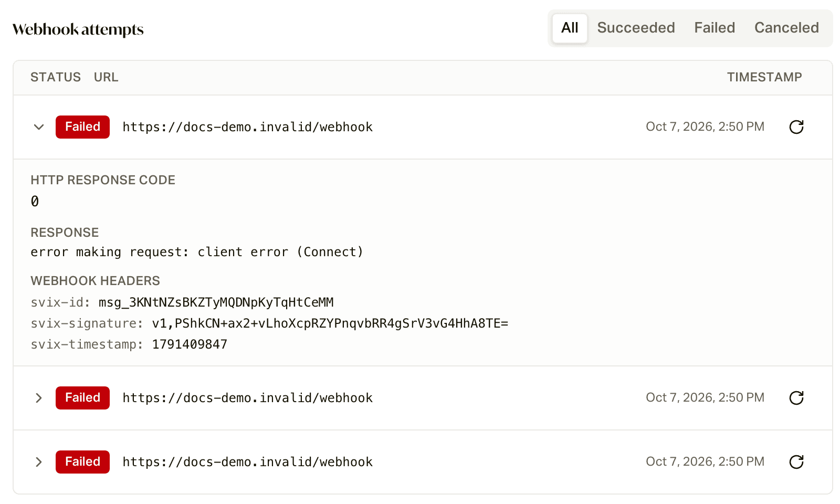
Task: Click the svix-id header name
Action: pos(60,302)
